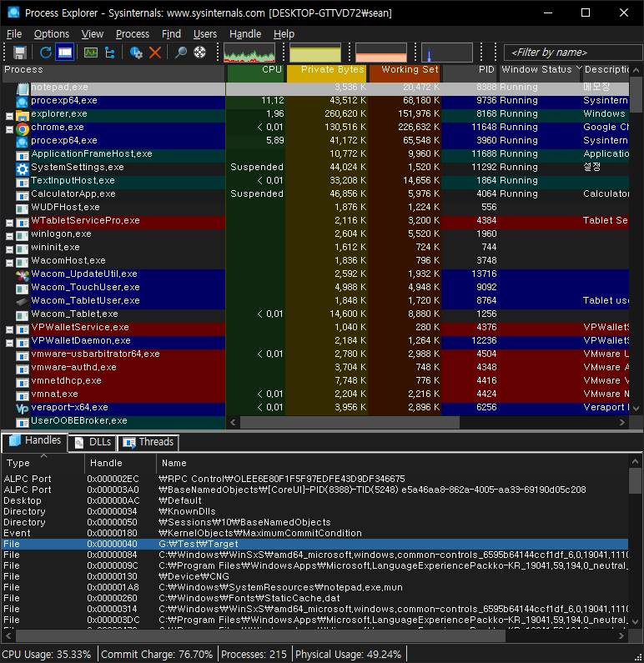Open the Users menu
644x663 pixels.
pyautogui.click(x=205, y=34)
